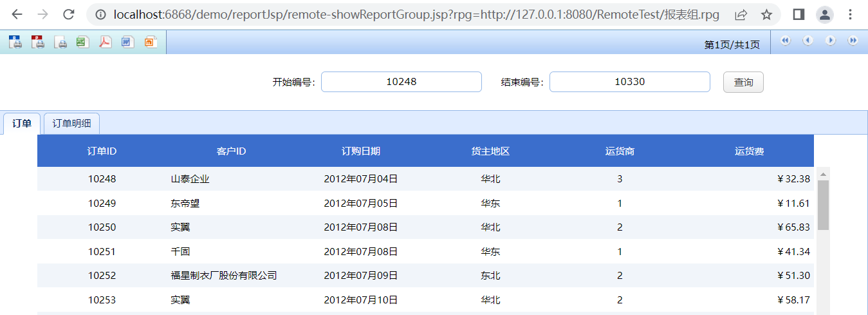The height and width of the screenshot is (315, 868).
Task: Select the 订单 tab
Action: (x=22, y=124)
